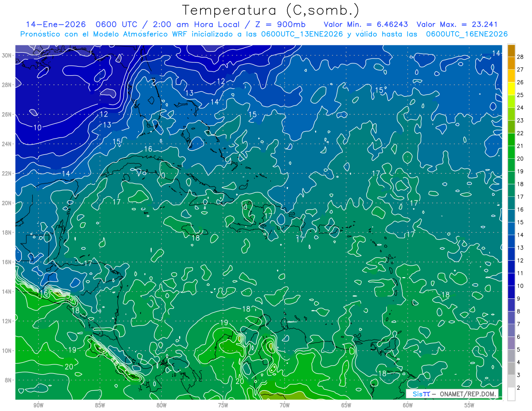Click legend value '28' on the color scale
The width and height of the screenshot is (532, 411).
click(x=520, y=56)
